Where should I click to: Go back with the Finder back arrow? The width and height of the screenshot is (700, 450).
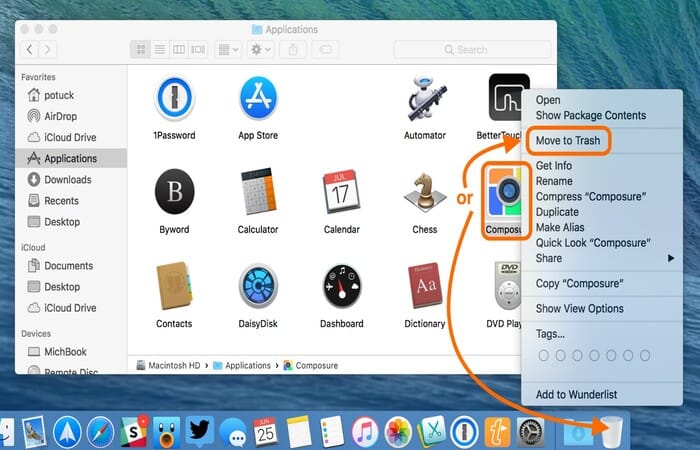(29, 49)
